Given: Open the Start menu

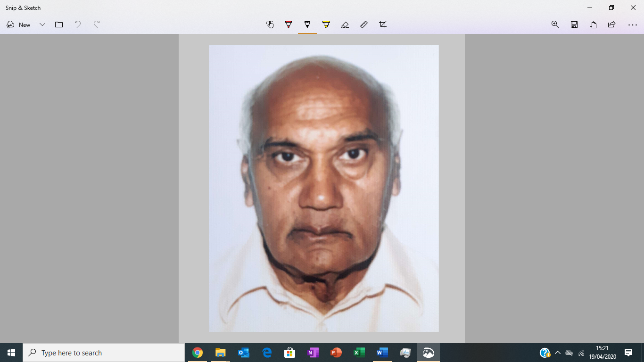Looking at the screenshot, I should [10, 352].
